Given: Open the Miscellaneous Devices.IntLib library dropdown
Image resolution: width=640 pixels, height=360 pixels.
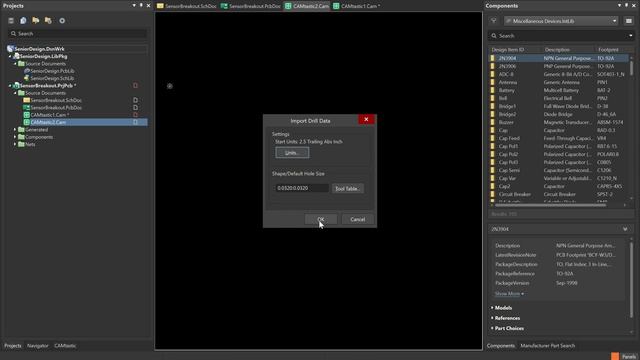Looking at the screenshot, I should coord(561,21).
